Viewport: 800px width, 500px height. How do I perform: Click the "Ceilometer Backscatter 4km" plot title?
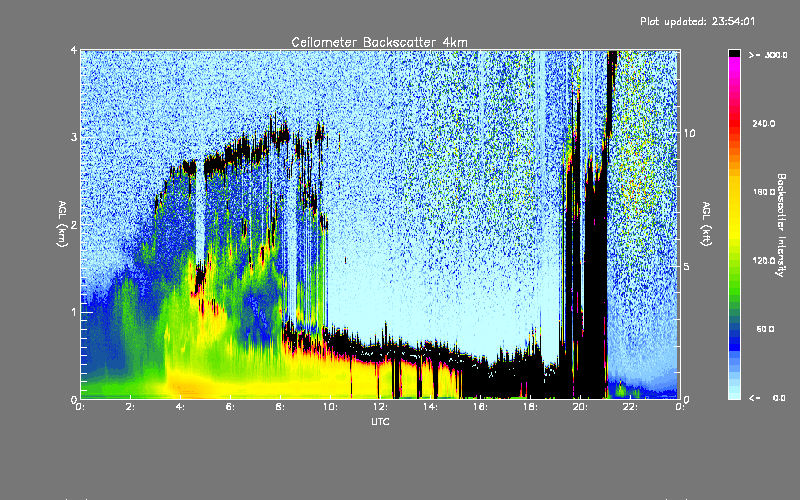click(x=379, y=42)
